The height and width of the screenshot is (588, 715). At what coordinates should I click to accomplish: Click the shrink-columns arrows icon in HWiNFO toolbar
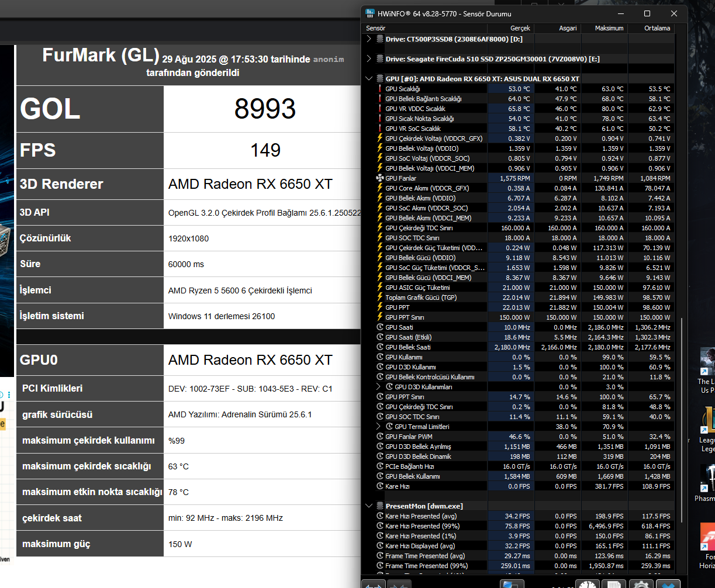400,584
